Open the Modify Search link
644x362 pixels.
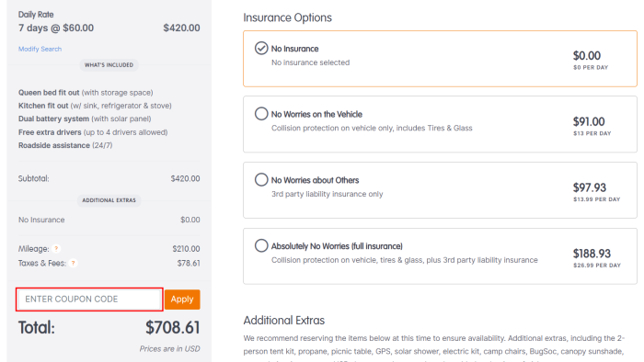[40, 49]
